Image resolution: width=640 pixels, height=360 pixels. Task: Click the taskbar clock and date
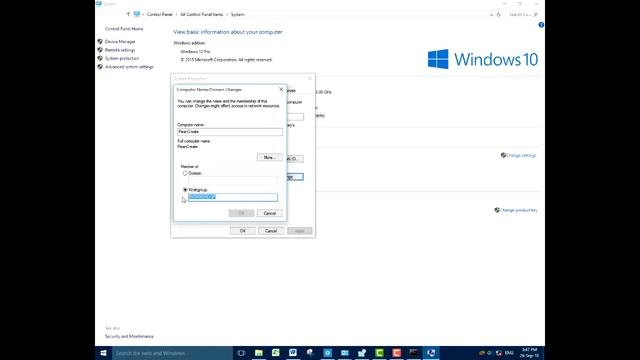click(529, 353)
